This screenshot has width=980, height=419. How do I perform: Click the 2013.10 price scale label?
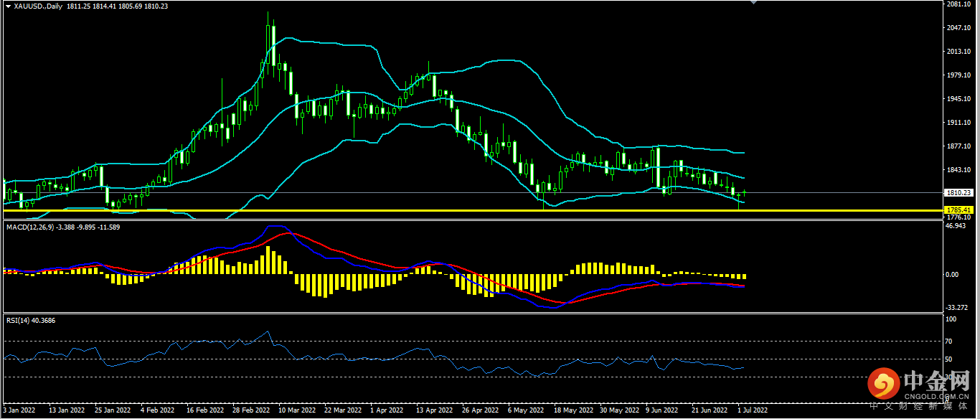coord(958,52)
